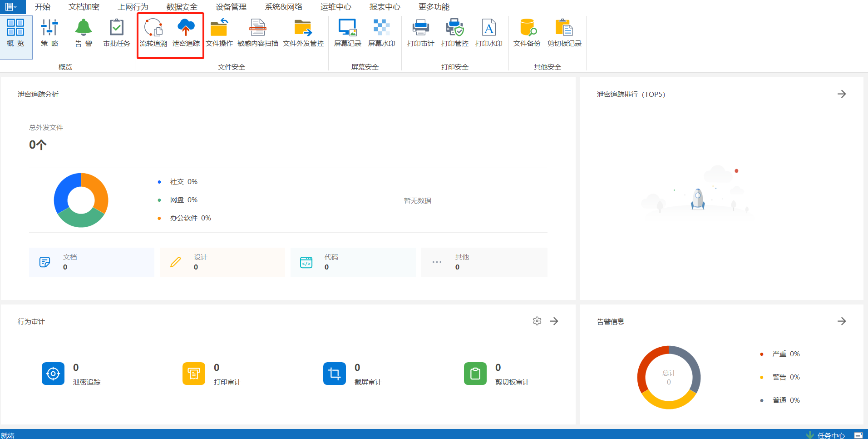868x439 pixels.
Task: Open 行为审计 settings gear
Action: click(537, 321)
